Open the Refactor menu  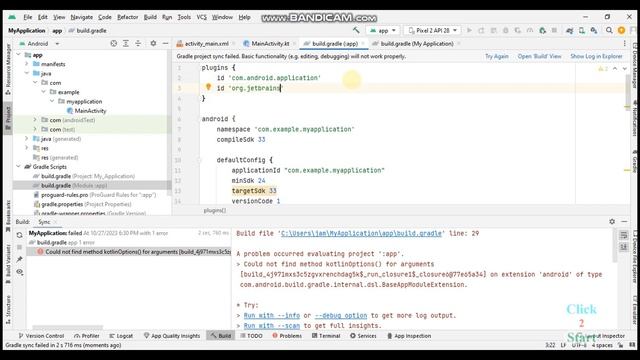[x=127, y=17]
